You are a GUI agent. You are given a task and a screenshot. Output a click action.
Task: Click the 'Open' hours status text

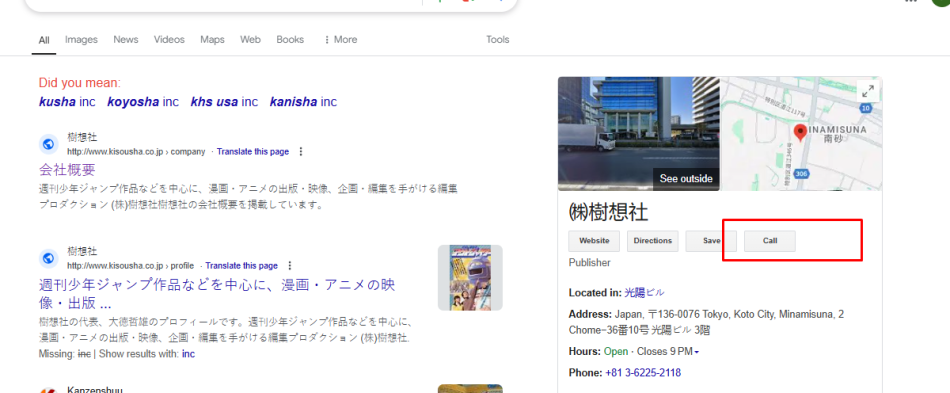point(616,352)
